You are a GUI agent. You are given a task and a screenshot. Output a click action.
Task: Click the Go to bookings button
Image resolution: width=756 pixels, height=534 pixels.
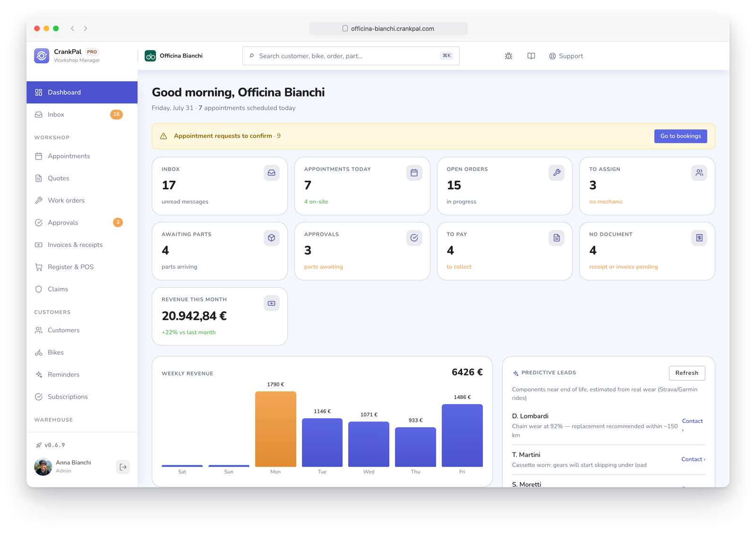tap(680, 136)
